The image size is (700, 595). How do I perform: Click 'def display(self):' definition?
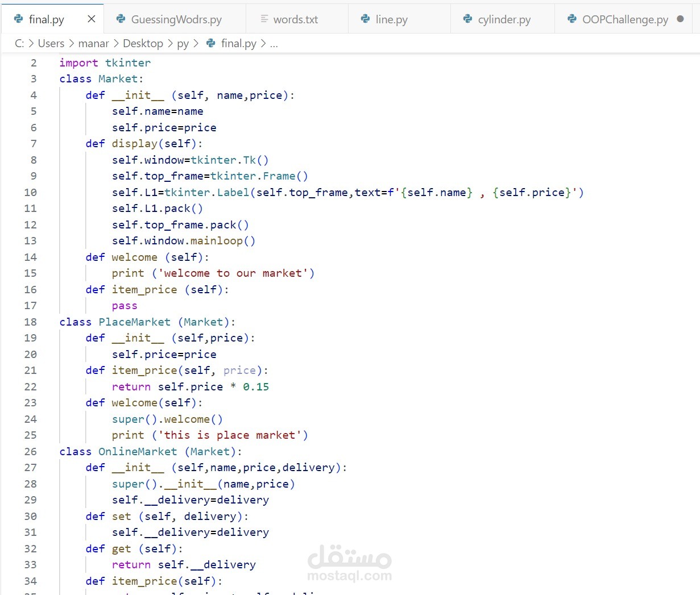pyautogui.click(x=144, y=144)
